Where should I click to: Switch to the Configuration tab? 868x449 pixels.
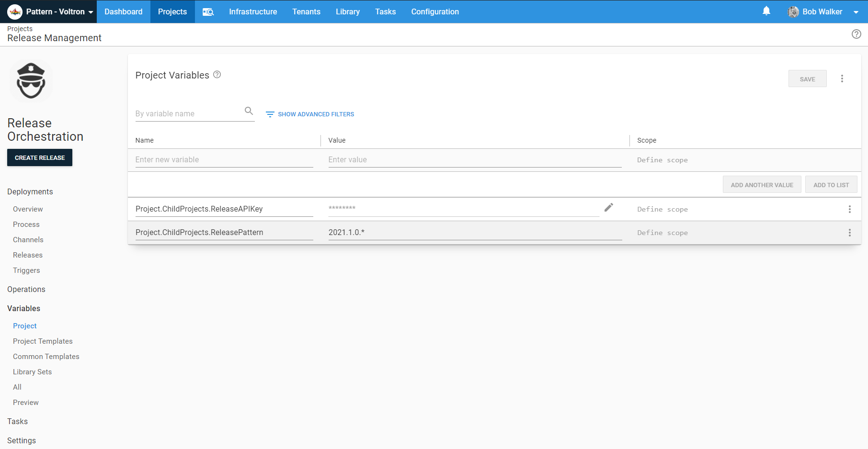click(434, 11)
